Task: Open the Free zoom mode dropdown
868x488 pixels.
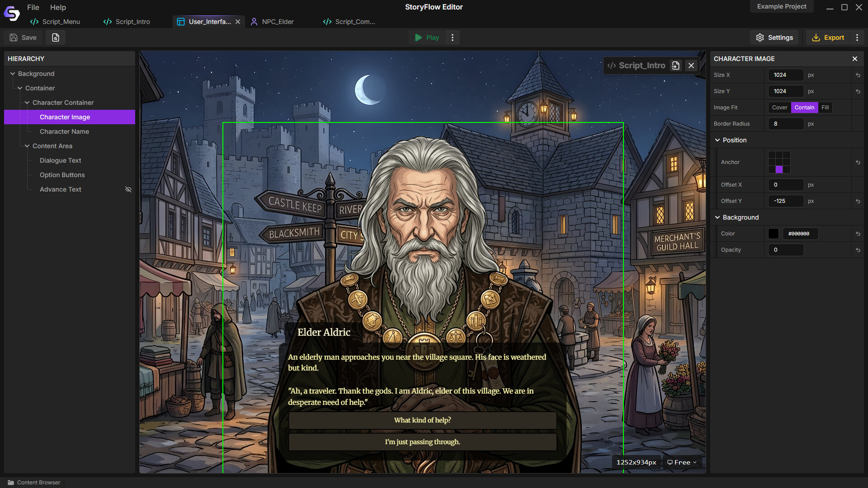Action: 681,462
